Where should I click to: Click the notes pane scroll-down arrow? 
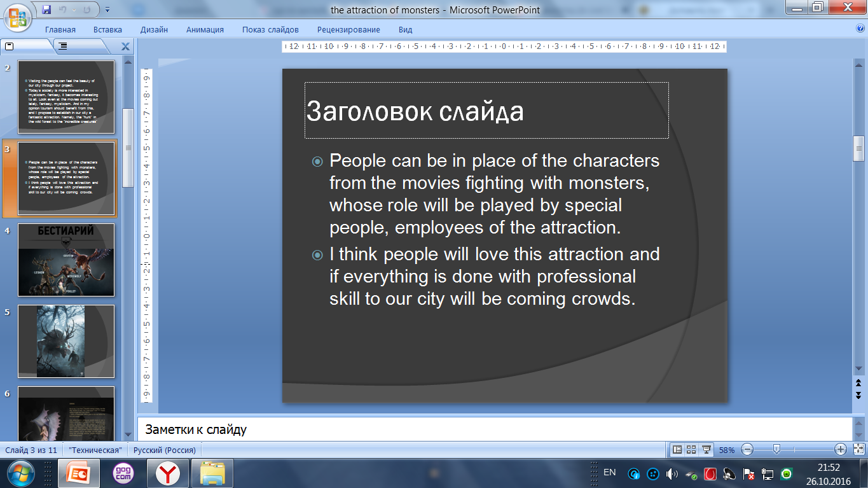pos(858,436)
